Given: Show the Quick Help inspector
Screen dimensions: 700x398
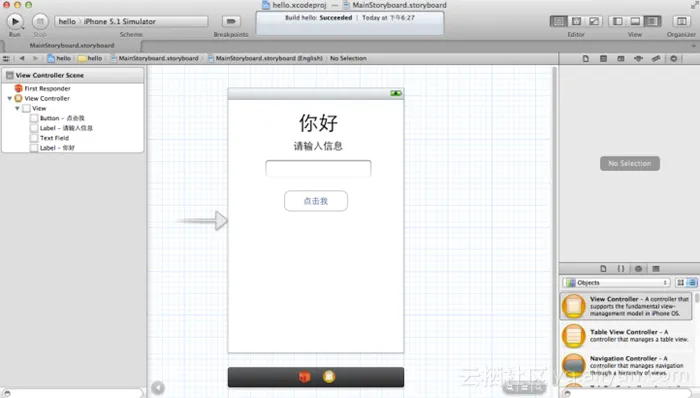Looking at the screenshot, I should point(603,58).
